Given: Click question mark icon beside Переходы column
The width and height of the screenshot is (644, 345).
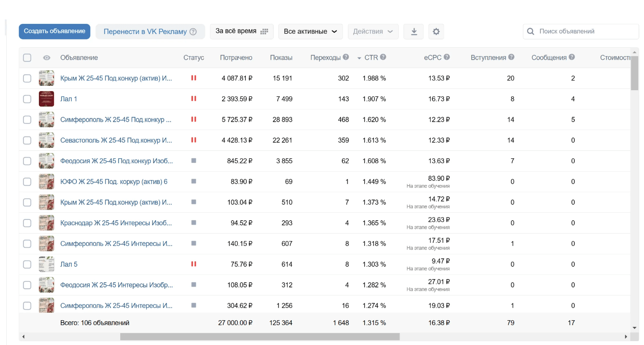Looking at the screenshot, I should click(x=346, y=57).
